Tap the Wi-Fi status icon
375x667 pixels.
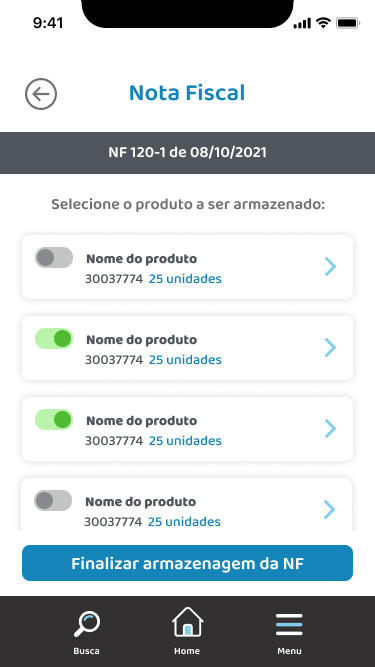point(324,23)
